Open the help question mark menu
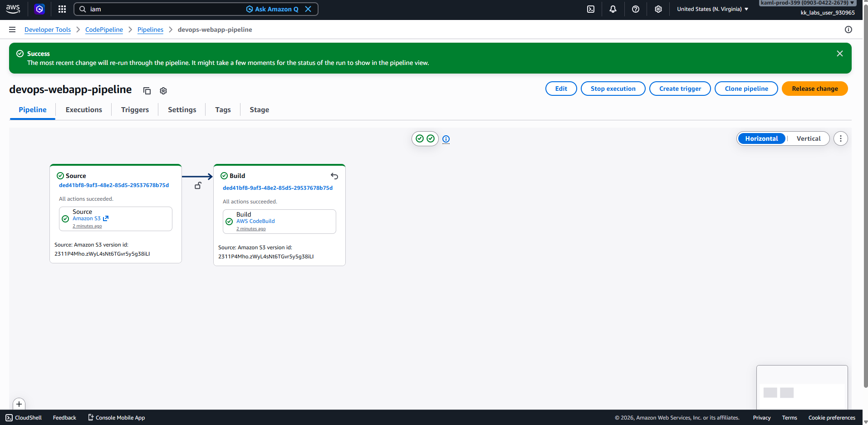The image size is (868, 425). (x=636, y=9)
